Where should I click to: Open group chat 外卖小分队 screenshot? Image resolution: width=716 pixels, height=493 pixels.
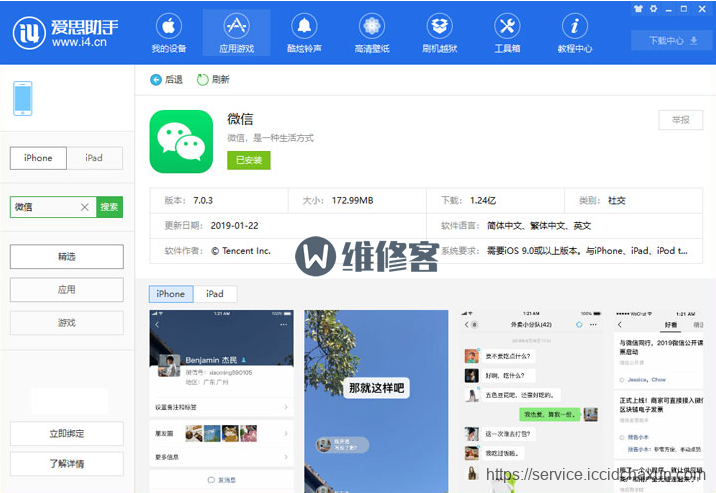[x=531, y=401]
